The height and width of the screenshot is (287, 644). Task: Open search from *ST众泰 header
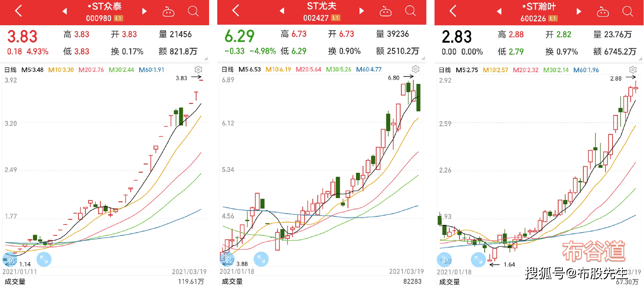coord(193,11)
